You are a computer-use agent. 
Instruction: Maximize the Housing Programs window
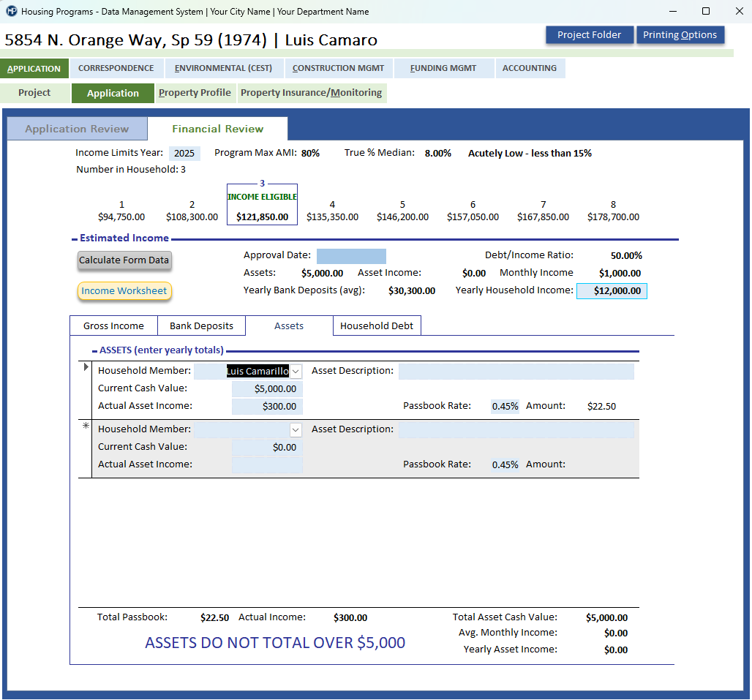[x=705, y=11]
